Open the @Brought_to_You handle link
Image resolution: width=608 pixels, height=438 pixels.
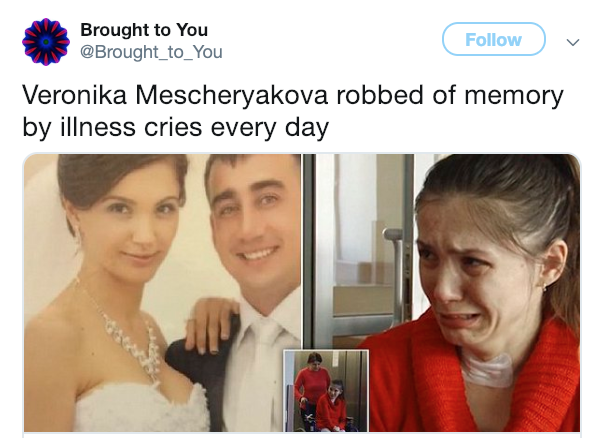tap(151, 52)
